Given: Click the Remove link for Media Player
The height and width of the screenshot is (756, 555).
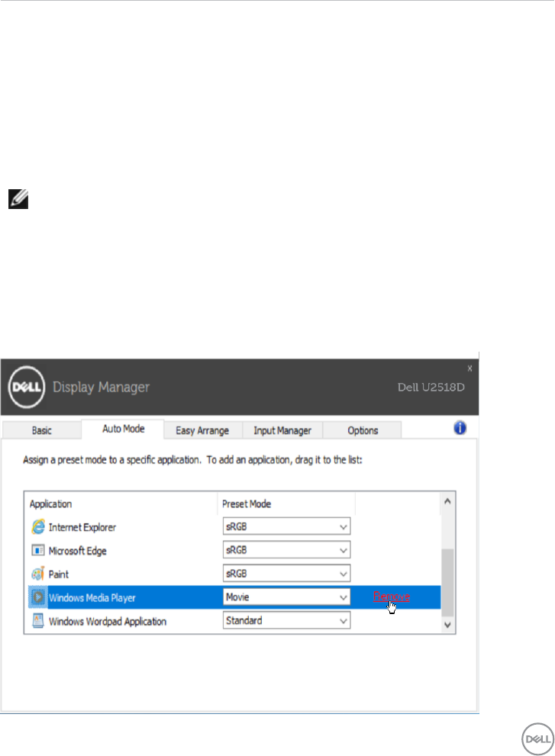Looking at the screenshot, I should [392, 597].
